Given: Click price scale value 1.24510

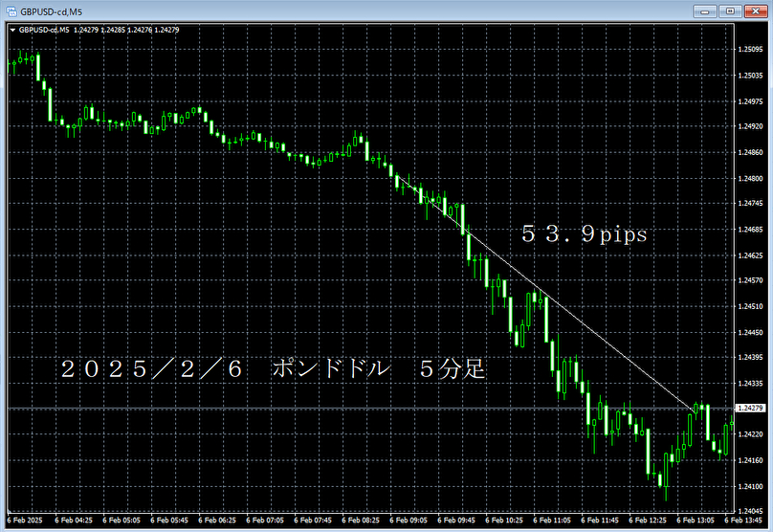Looking at the screenshot, I should (x=750, y=306).
